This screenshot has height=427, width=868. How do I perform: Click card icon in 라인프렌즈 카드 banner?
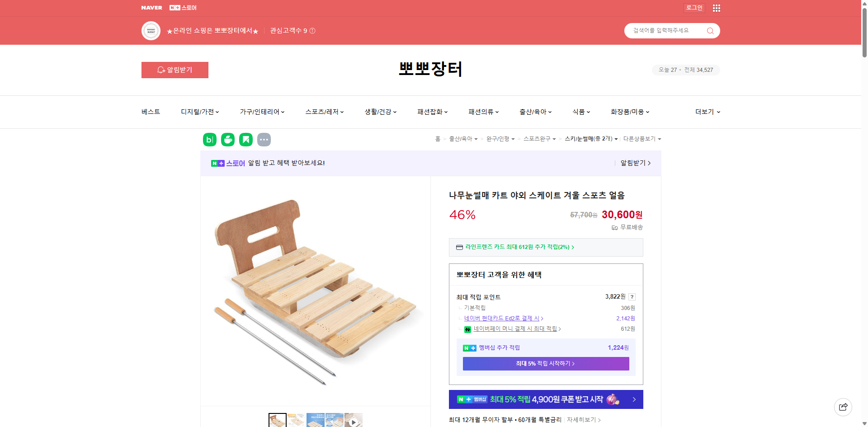click(458, 247)
